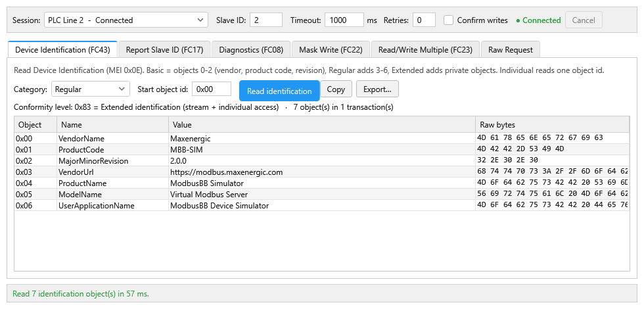Click raw bytes 32 2E 30 2E 30

point(553,160)
